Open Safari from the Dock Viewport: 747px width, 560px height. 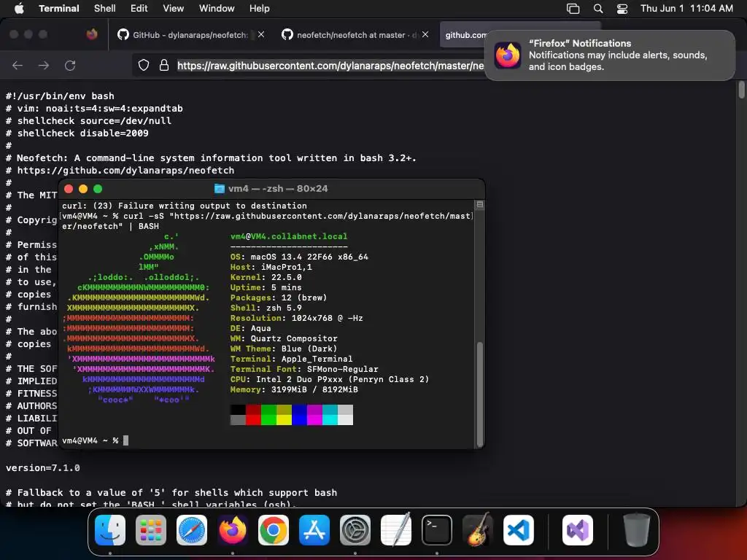[192, 530]
